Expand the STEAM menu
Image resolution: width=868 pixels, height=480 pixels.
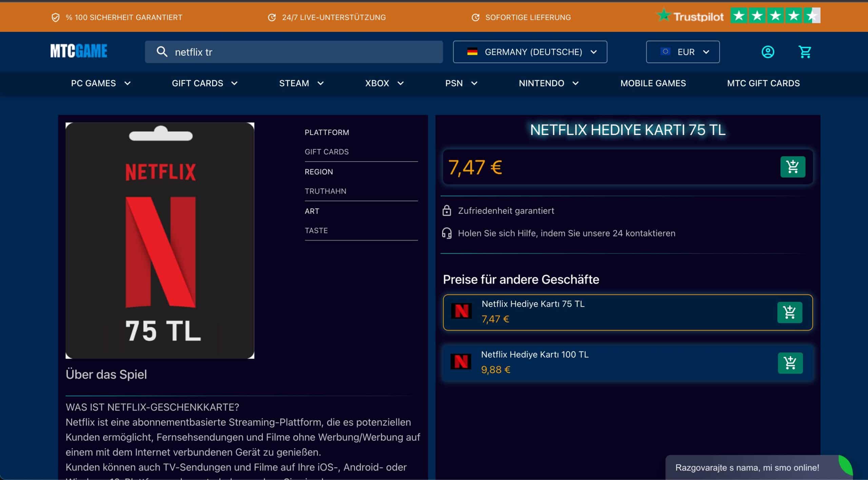301,83
